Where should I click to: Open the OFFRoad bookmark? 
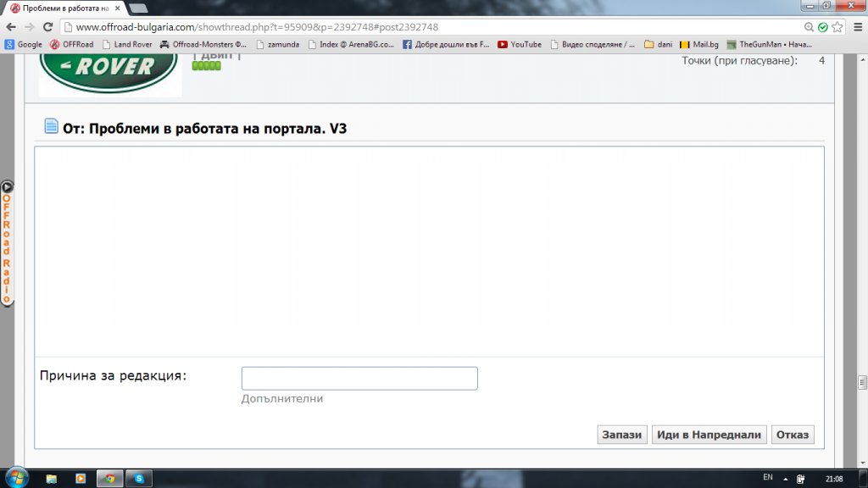(72, 44)
